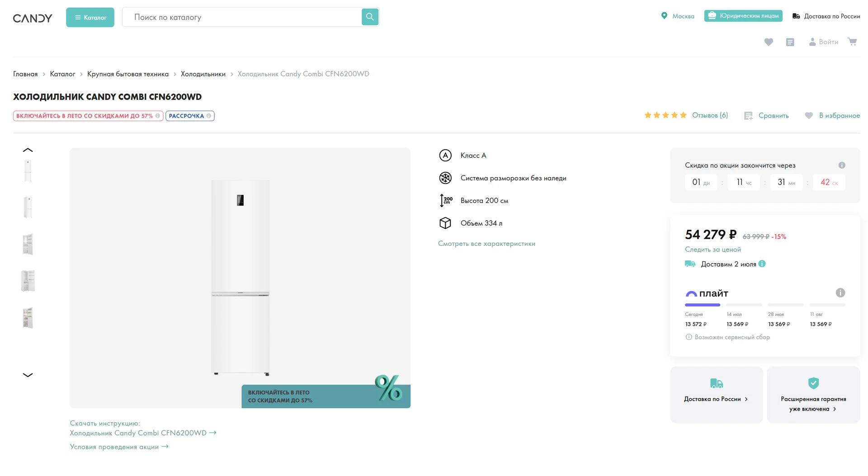Open Смотреть все характеристики link
Viewport: 868px width, 476px height.
[486, 244]
